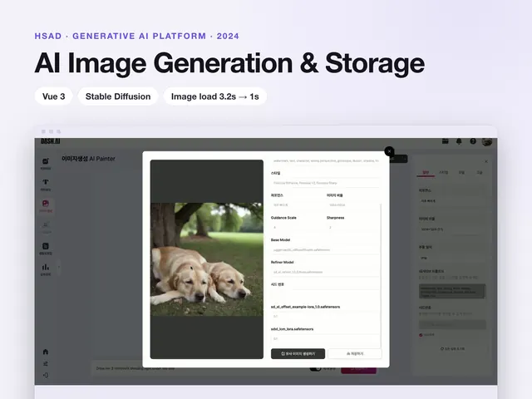The image size is (532, 399).
Task: Toggle the switch next to the generate button
Action: tap(315, 368)
